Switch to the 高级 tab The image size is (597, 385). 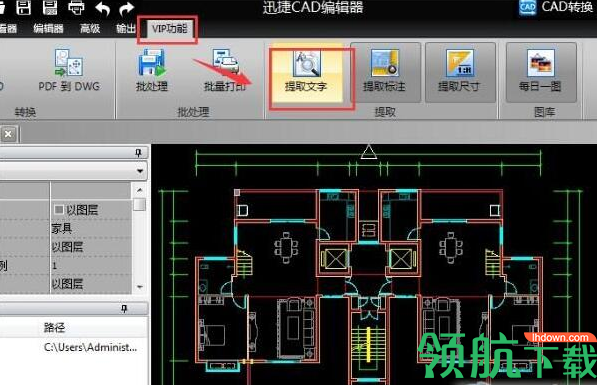[90, 29]
